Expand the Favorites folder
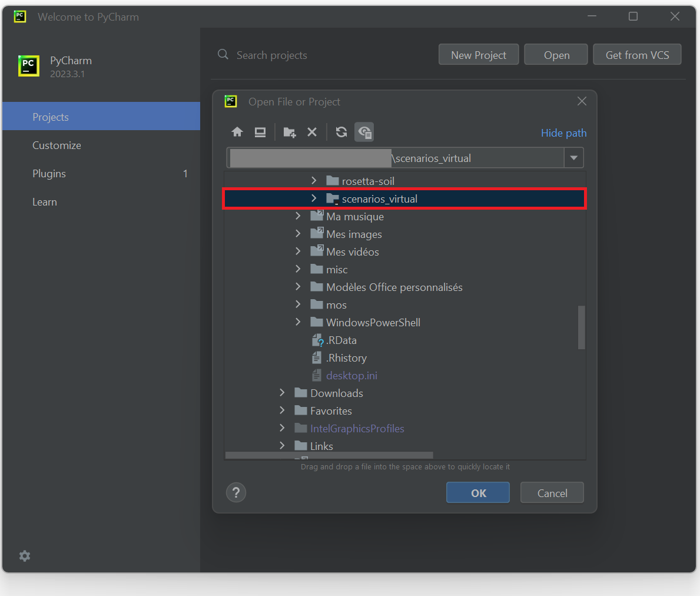The image size is (700, 596). [282, 410]
